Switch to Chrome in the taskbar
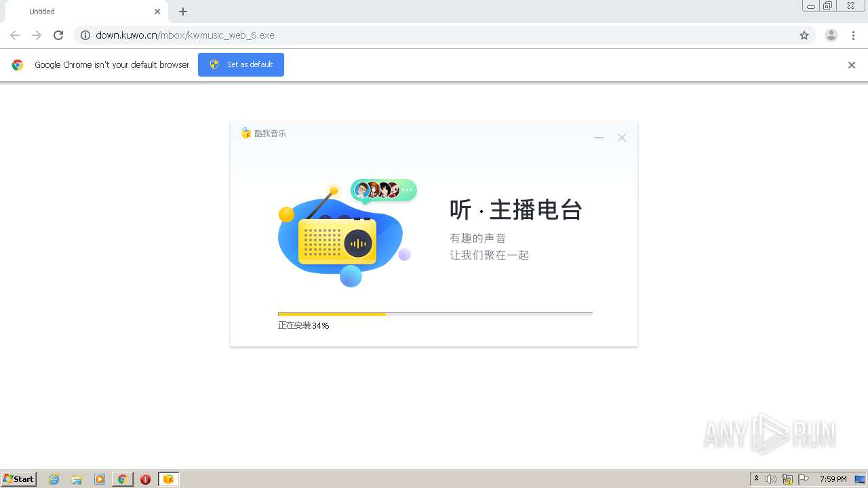The width and height of the screenshot is (868, 488). tap(123, 479)
